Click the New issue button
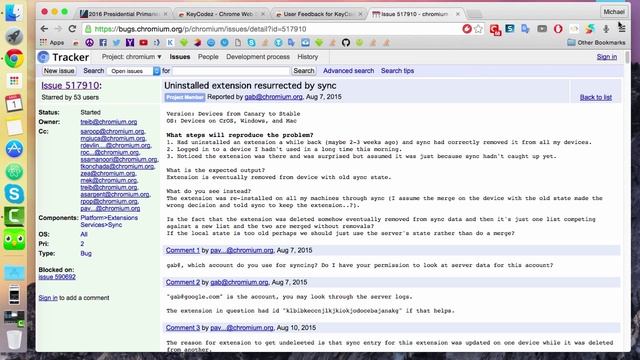The height and width of the screenshot is (360, 640). point(59,71)
